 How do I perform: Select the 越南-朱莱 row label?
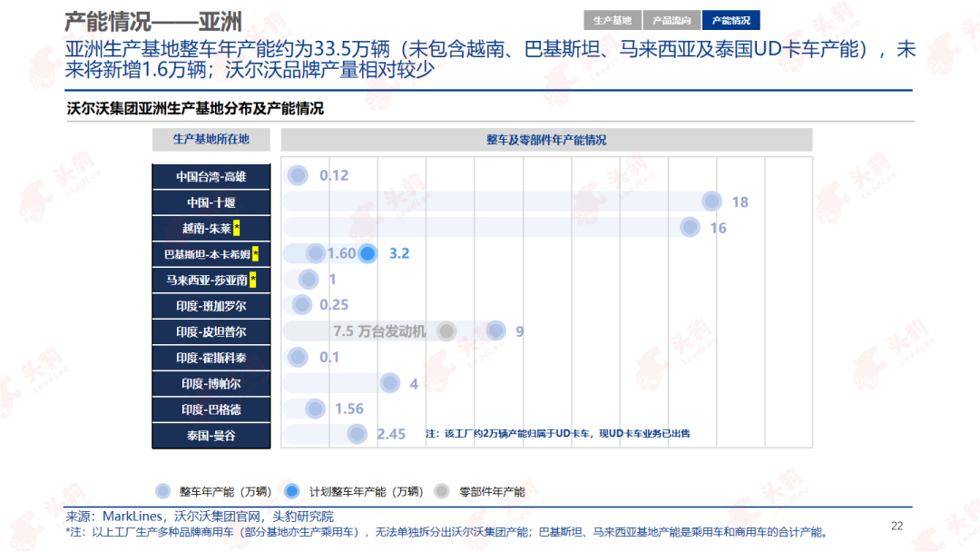pos(211,228)
